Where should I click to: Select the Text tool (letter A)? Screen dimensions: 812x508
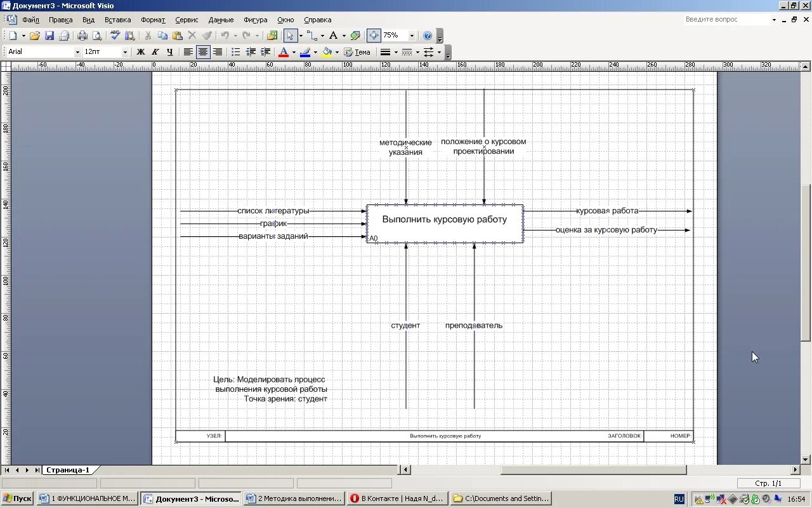click(x=333, y=36)
